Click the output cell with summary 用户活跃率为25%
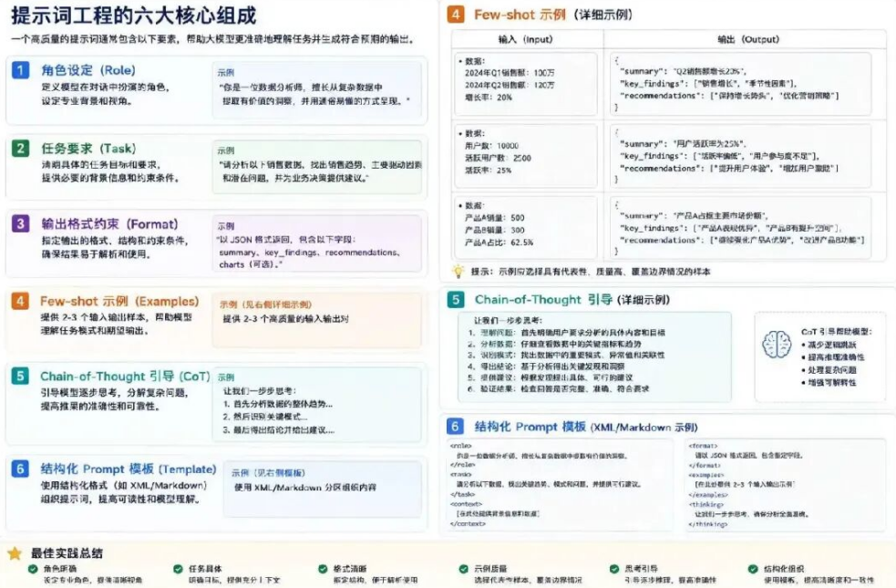 pos(740,157)
